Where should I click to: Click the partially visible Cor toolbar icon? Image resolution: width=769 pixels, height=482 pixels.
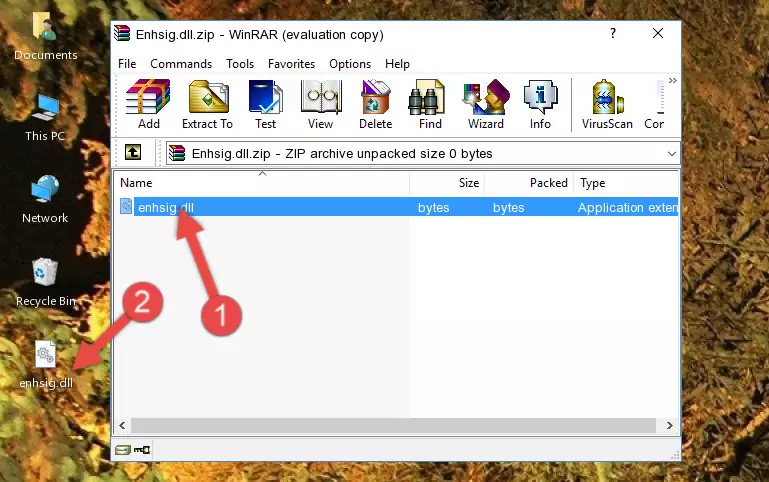click(655, 104)
